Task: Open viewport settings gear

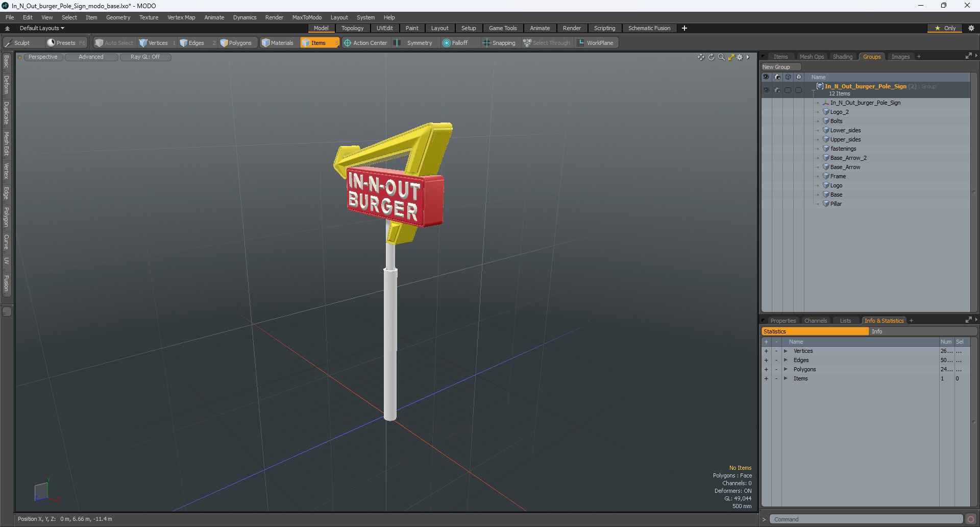Action: (740, 57)
